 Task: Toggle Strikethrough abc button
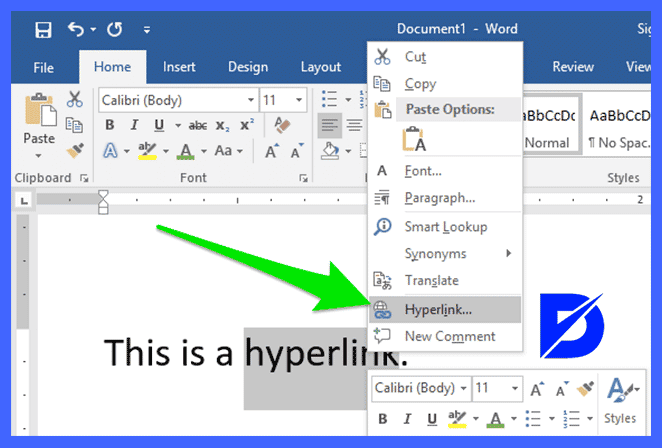(198, 125)
